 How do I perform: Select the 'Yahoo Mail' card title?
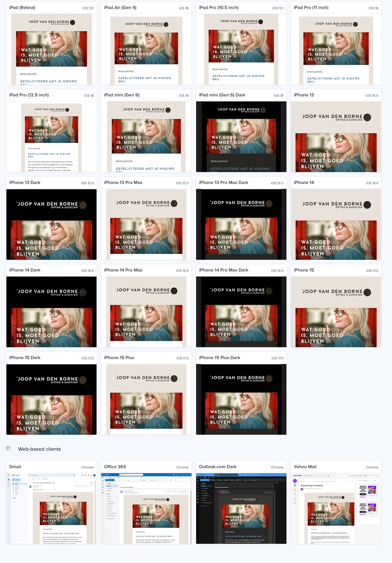click(x=305, y=467)
